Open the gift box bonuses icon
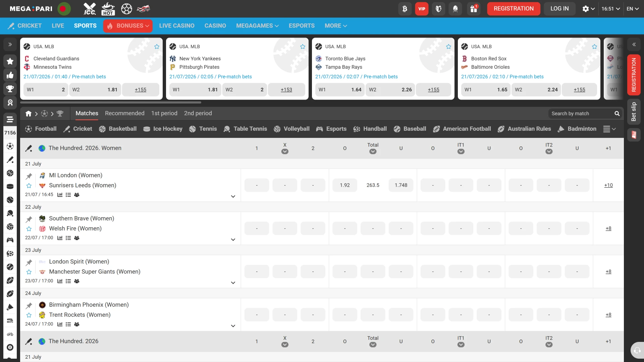 474,9
